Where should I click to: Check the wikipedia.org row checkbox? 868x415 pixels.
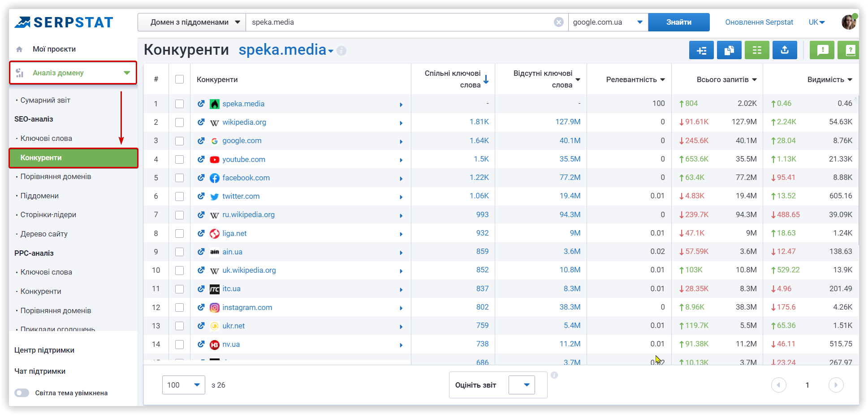click(x=179, y=122)
